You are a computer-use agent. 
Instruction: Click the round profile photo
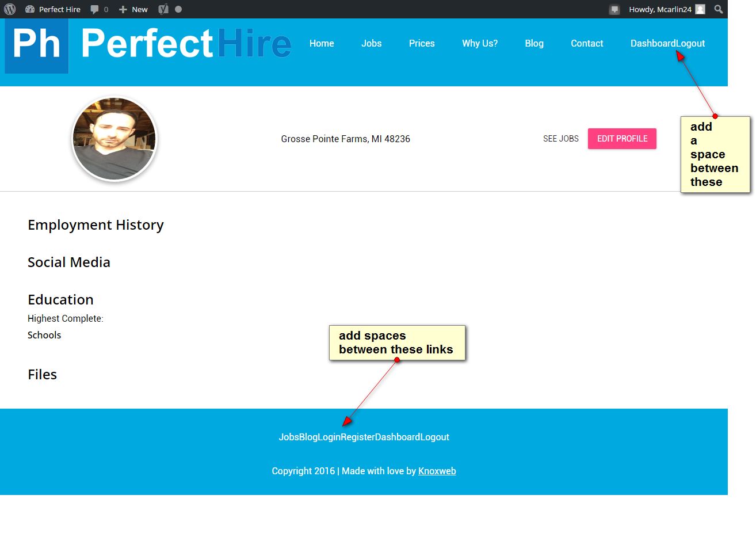[x=114, y=139]
